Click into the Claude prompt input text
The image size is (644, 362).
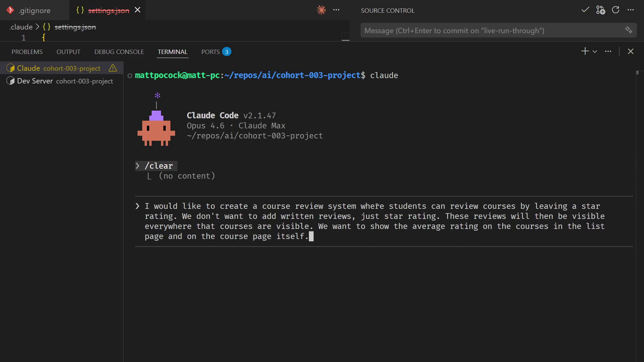[375, 221]
